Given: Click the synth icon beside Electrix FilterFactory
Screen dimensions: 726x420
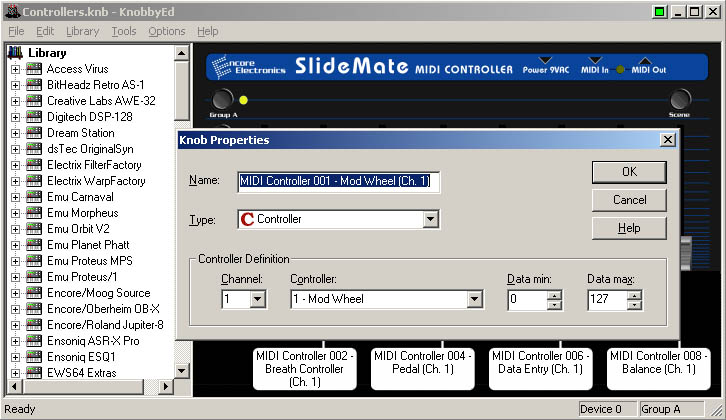Looking at the screenshot, I should [34, 165].
